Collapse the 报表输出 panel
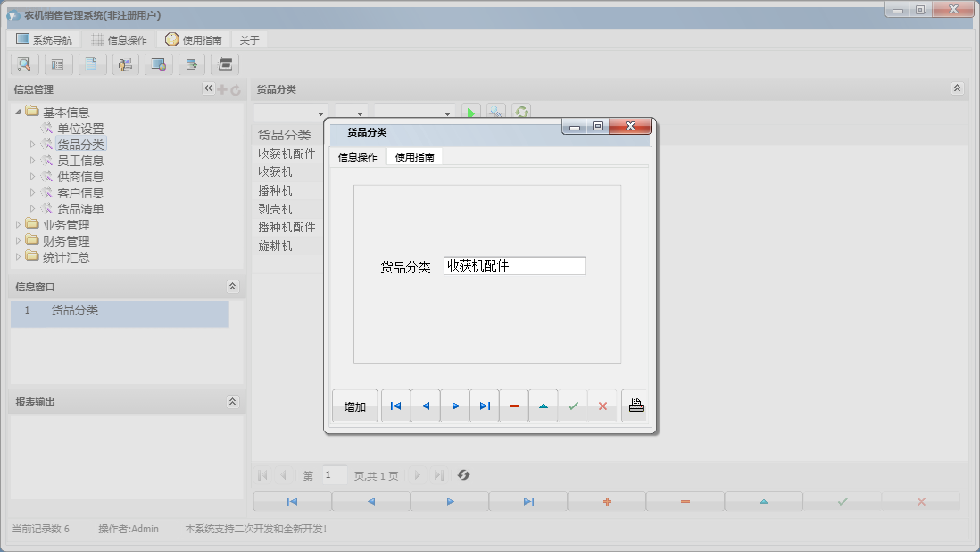The height and width of the screenshot is (552, 980). [x=234, y=401]
